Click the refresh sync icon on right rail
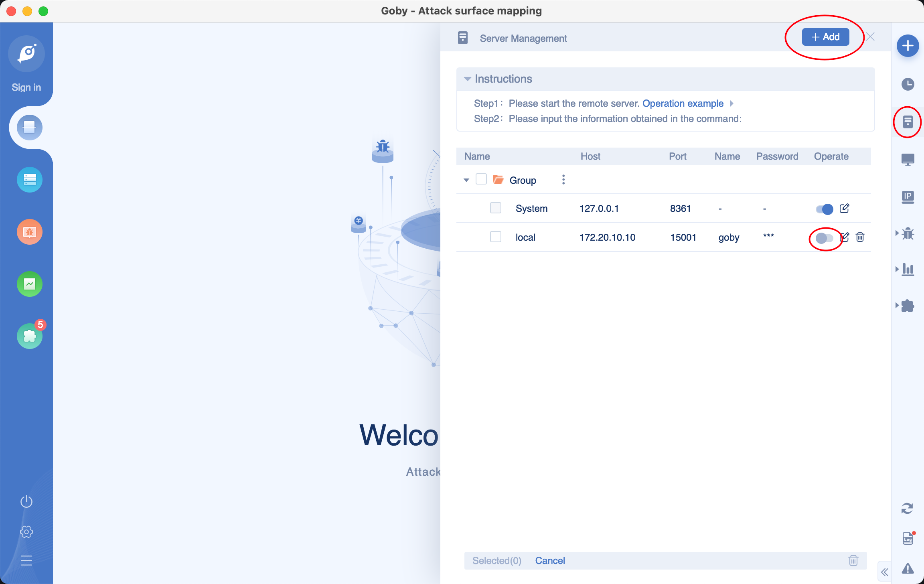This screenshot has height=584, width=924. click(907, 509)
